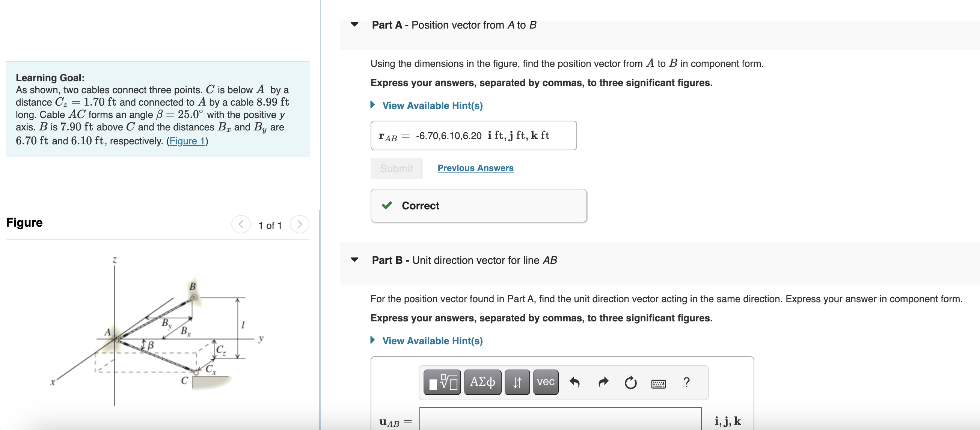Open the Greek symbols ΑΣφ palette
Viewport: 980px width, 430px height.
click(482, 382)
